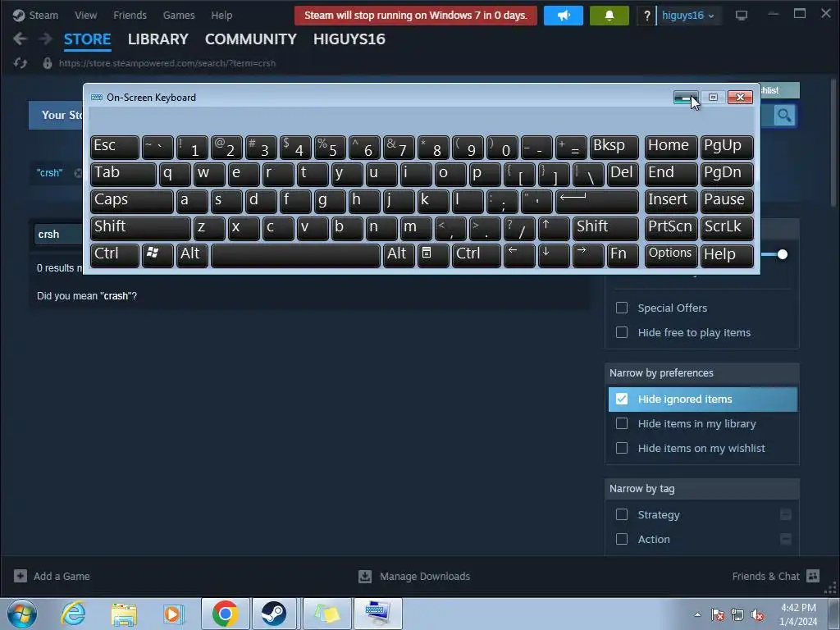Image resolution: width=840 pixels, height=630 pixels.
Task: Open Google Chrome from the taskbar
Action: click(226, 614)
